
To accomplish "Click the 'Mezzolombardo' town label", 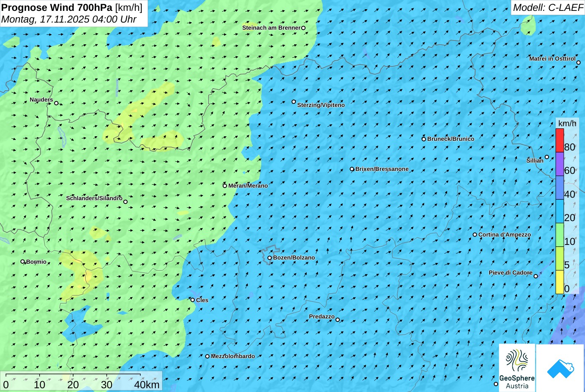I will pos(233,356).
